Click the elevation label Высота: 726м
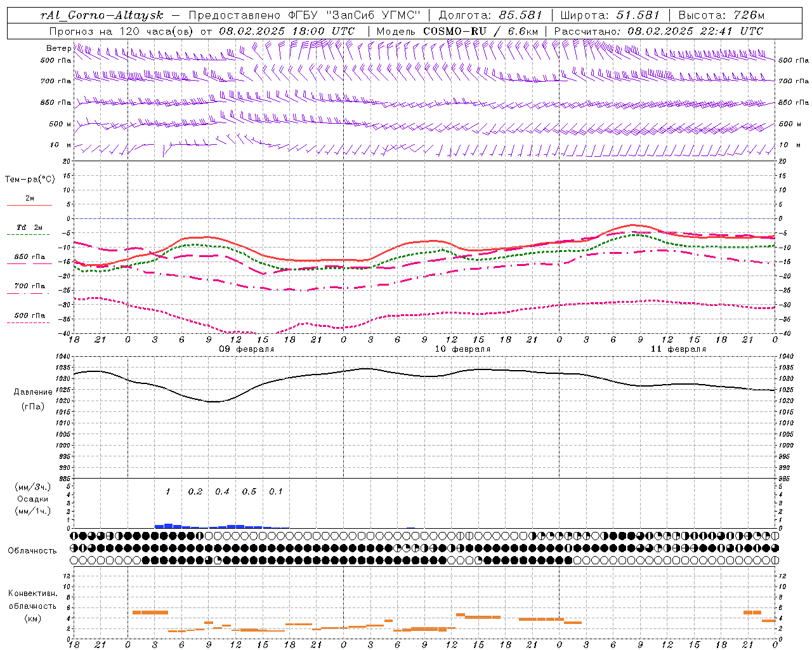The height and width of the screenshot is (650, 812). click(x=721, y=15)
